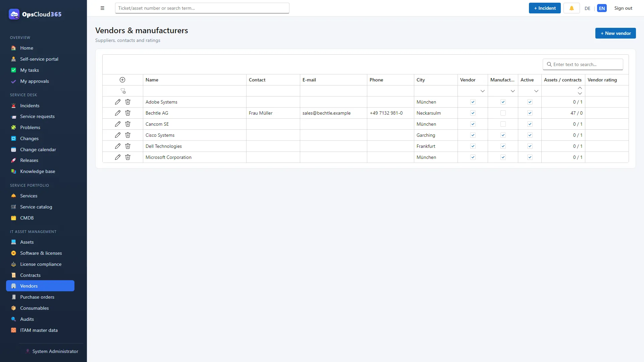Navigate to Service requests
Image resolution: width=644 pixels, height=362 pixels.
(37, 116)
